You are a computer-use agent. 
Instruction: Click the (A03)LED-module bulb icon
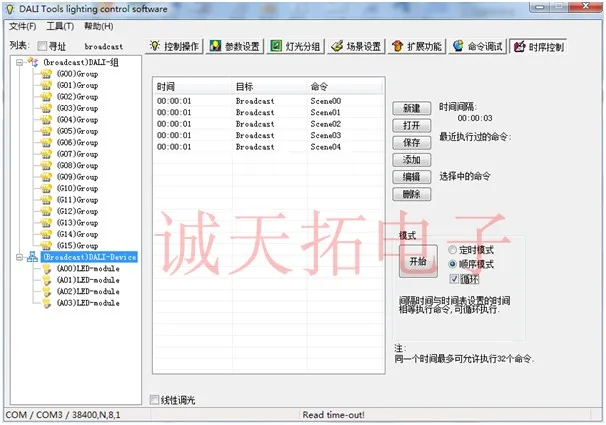[46, 303]
